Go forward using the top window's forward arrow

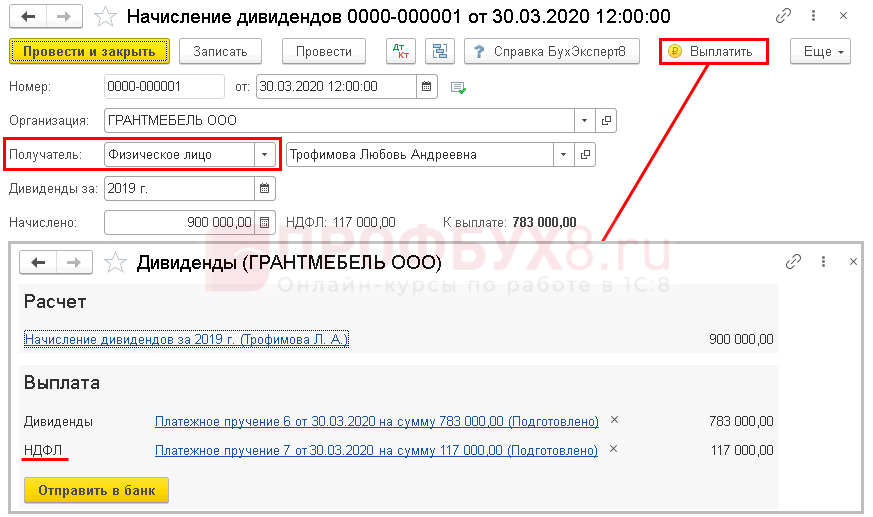point(64,17)
